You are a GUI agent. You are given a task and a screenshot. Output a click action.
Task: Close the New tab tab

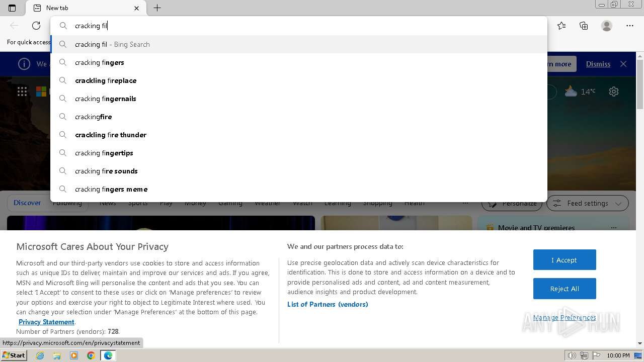pos(136,8)
